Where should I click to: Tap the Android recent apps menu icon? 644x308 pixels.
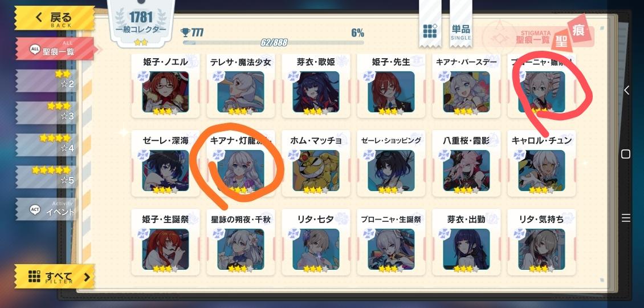click(626, 217)
